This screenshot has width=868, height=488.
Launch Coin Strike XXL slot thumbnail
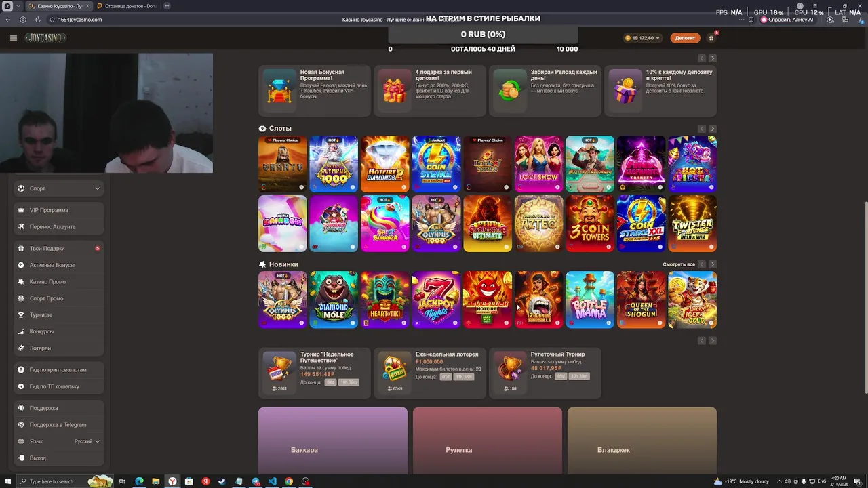point(642,224)
